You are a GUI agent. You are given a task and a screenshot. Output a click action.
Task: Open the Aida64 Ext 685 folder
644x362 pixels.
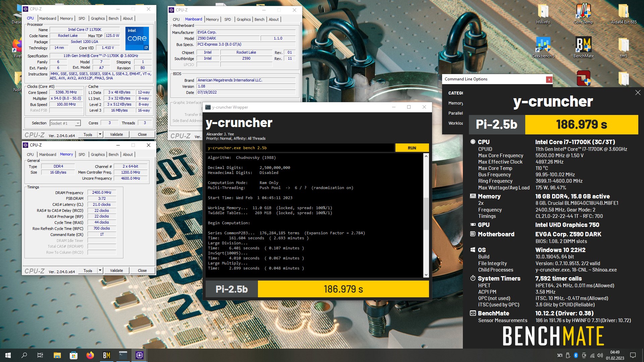pos(624,14)
